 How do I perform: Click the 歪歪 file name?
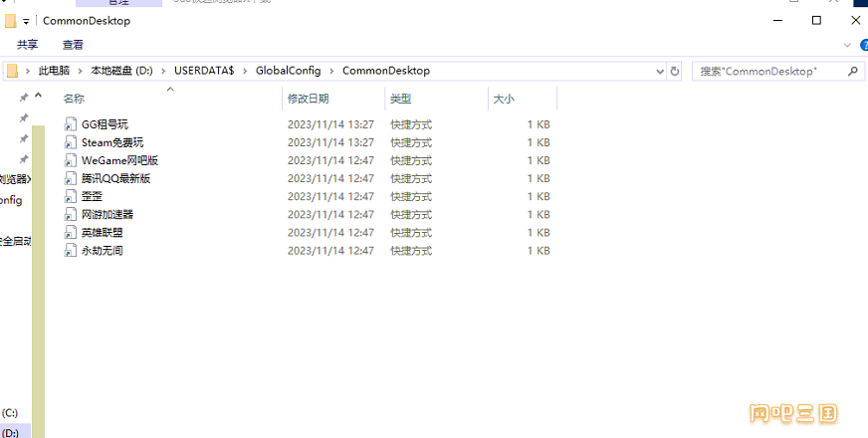click(x=92, y=196)
